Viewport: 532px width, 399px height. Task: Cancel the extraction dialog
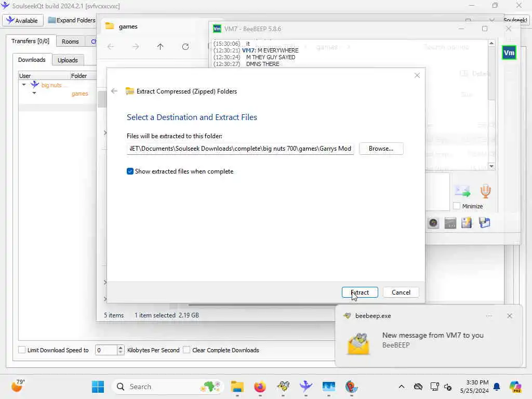point(401,292)
